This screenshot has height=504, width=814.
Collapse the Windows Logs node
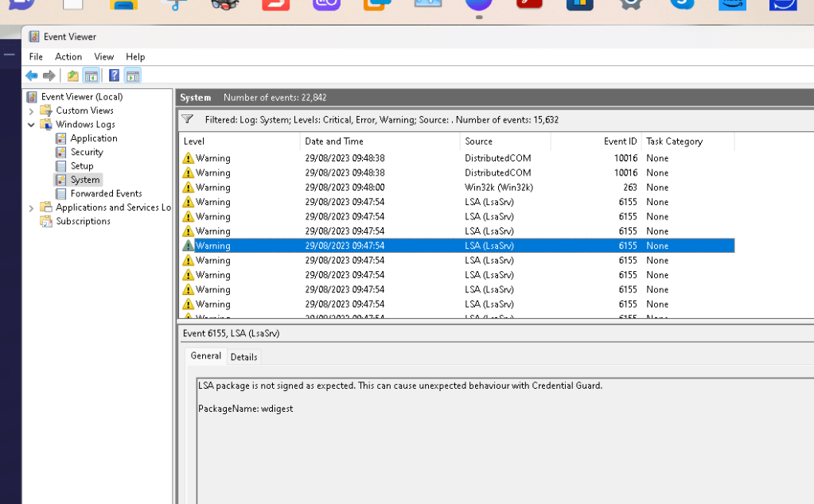click(x=31, y=125)
